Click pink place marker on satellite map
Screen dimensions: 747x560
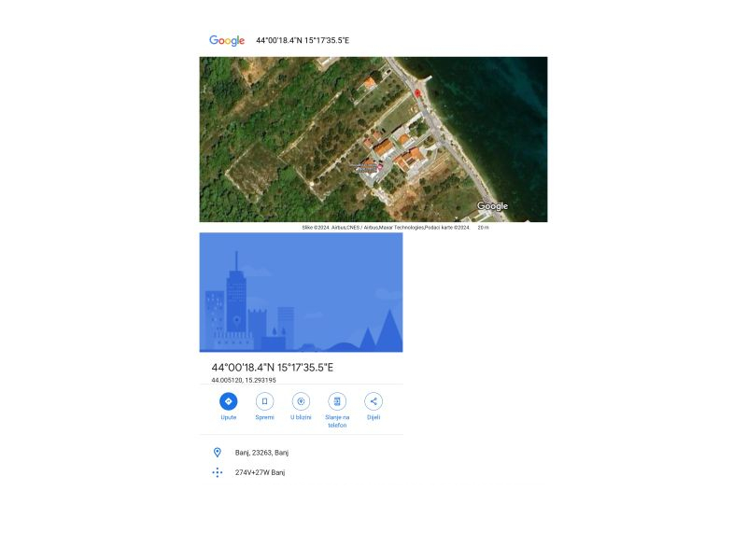[380, 167]
